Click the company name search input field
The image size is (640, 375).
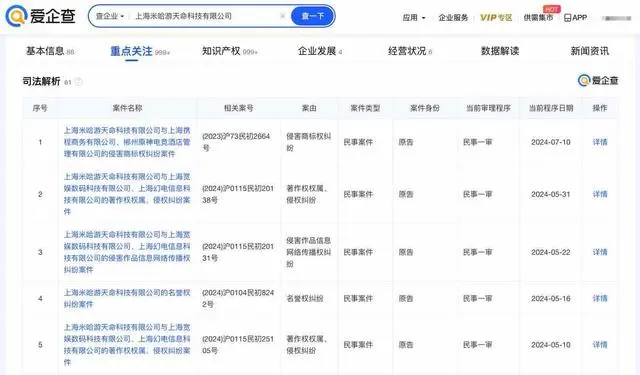[x=204, y=16]
